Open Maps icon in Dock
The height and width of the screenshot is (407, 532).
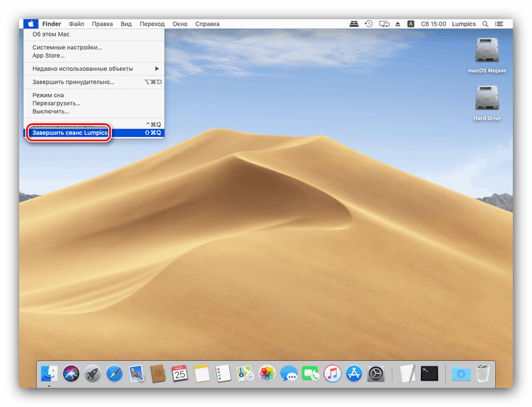[245, 374]
